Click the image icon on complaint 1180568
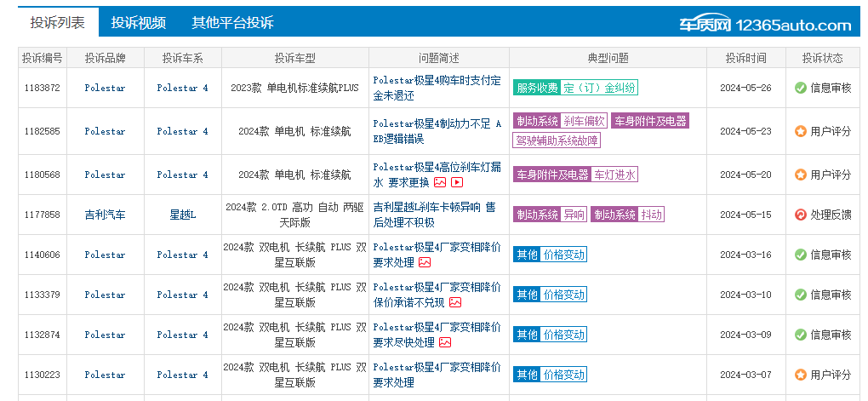Screen dimensions: 868x401 pos(440,182)
